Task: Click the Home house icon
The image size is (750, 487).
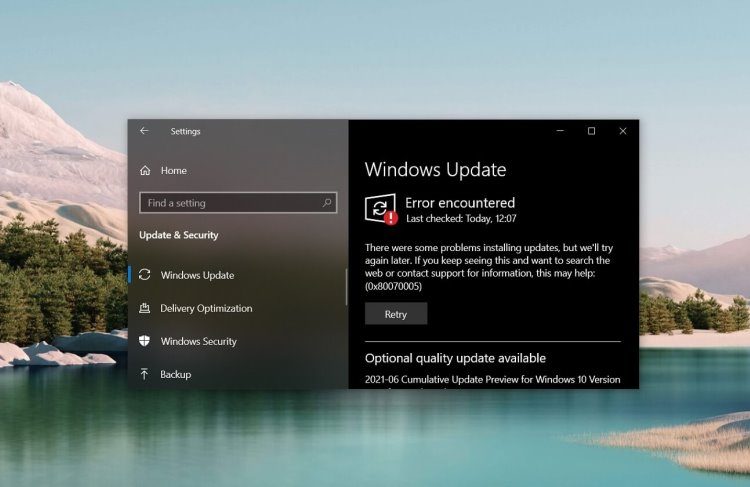Action: pos(145,170)
